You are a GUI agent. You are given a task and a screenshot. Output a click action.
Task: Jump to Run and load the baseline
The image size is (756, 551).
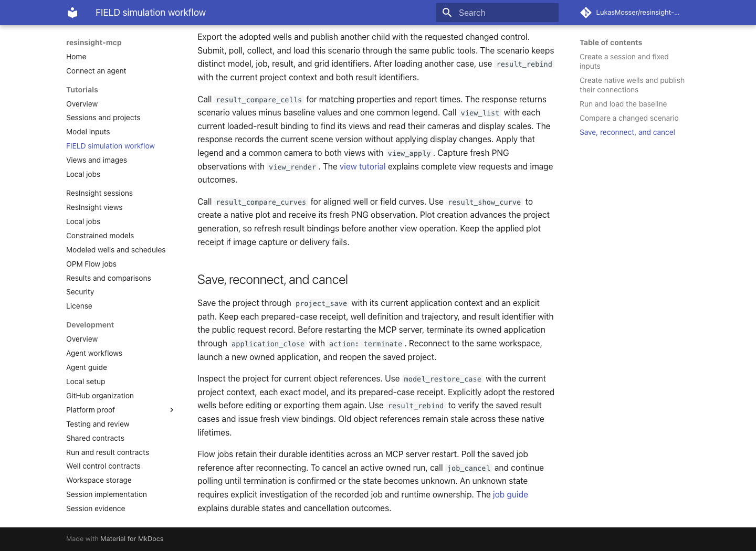pyautogui.click(x=623, y=104)
